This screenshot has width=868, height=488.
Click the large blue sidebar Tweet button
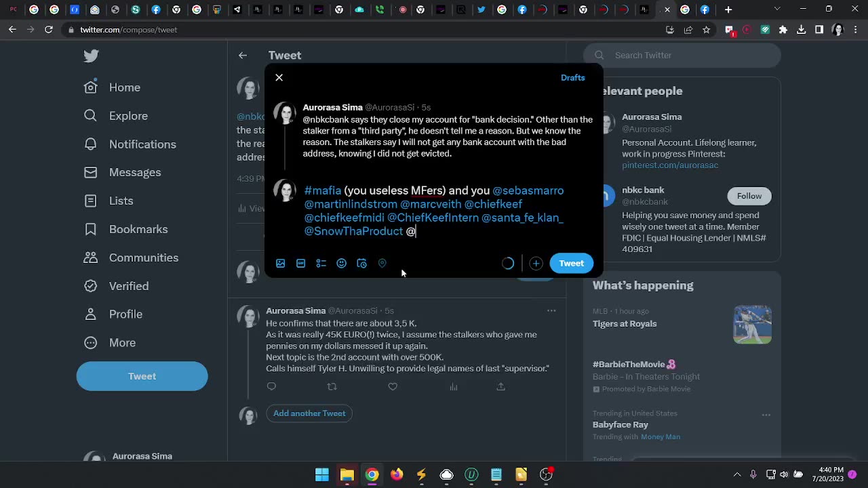click(x=142, y=376)
